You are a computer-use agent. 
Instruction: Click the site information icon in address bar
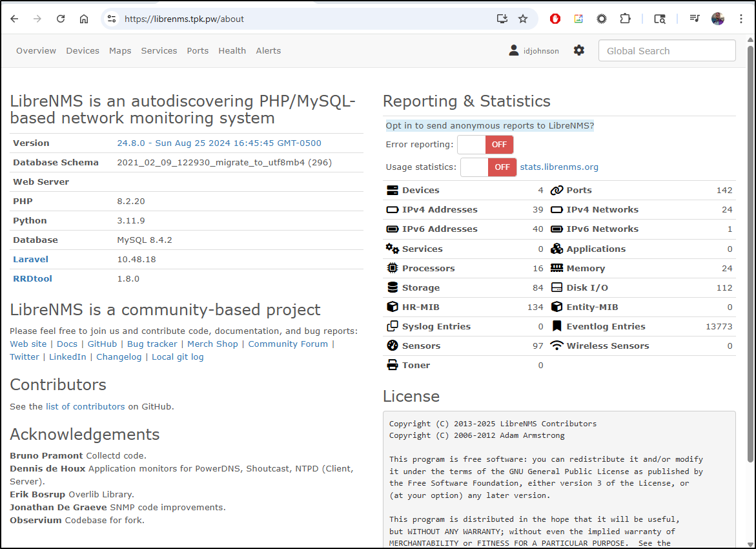pos(112,19)
